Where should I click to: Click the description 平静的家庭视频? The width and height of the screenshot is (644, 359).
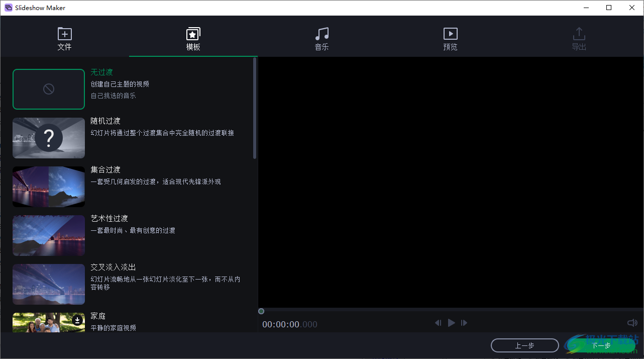click(x=113, y=328)
